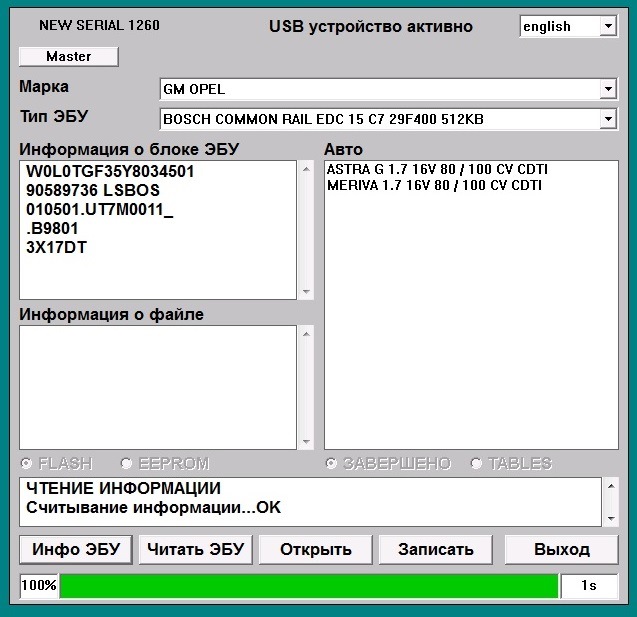Click ЧТЕНИЕ ИНФОРМАЦИИ status line
Image resolution: width=637 pixels, height=617 pixels.
click(x=124, y=488)
